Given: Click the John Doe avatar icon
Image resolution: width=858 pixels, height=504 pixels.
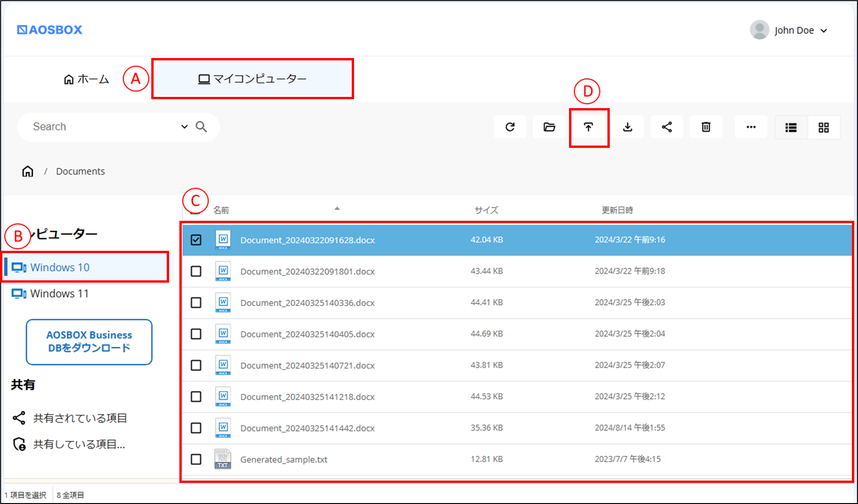Looking at the screenshot, I should click(760, 30).
